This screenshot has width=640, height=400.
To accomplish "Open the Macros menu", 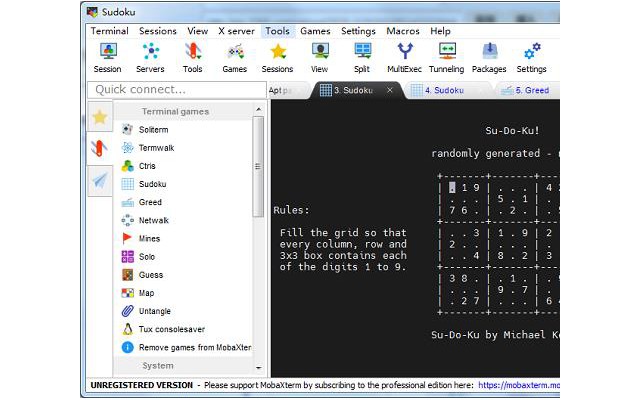I will click(403, 31).
